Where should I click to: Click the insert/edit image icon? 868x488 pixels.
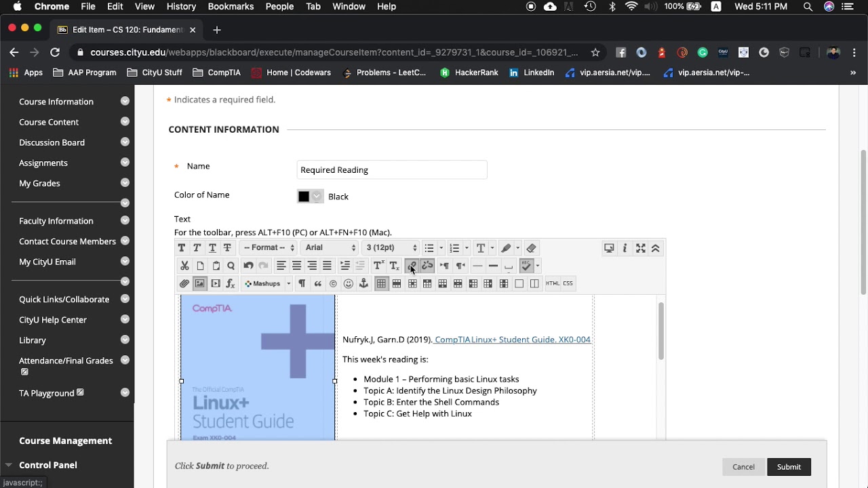point(200,283)
